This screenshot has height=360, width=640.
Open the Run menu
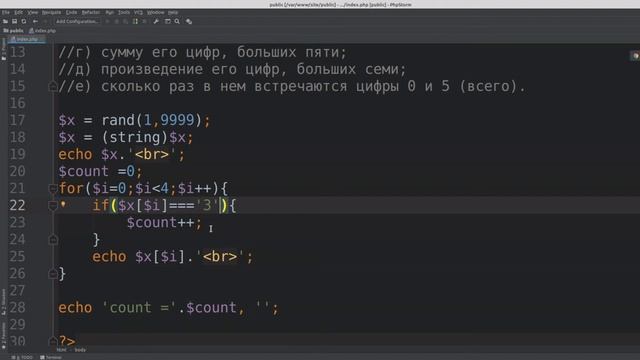[x=109, y=13]
